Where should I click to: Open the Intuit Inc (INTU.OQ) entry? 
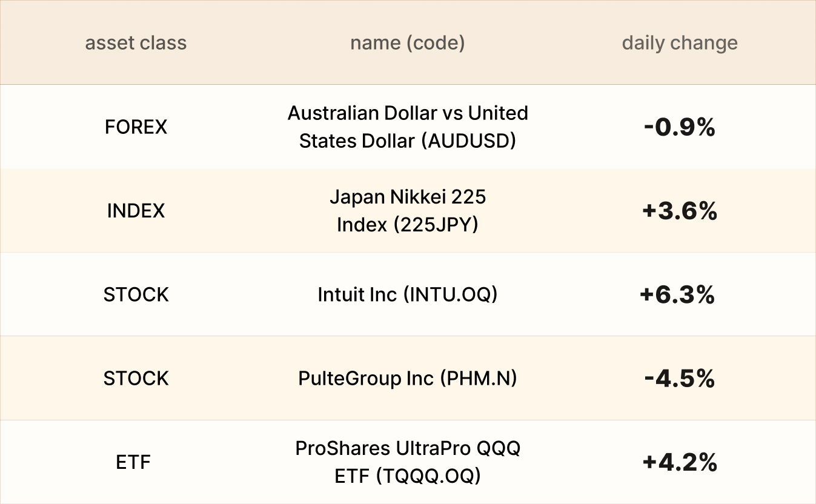pos(407,294)
